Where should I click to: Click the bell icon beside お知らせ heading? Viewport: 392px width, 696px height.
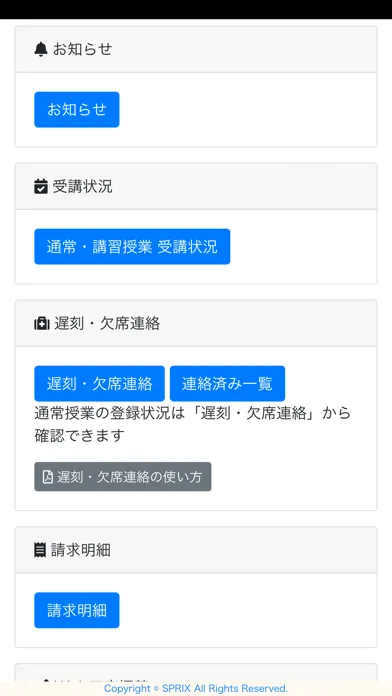(40, 49)
